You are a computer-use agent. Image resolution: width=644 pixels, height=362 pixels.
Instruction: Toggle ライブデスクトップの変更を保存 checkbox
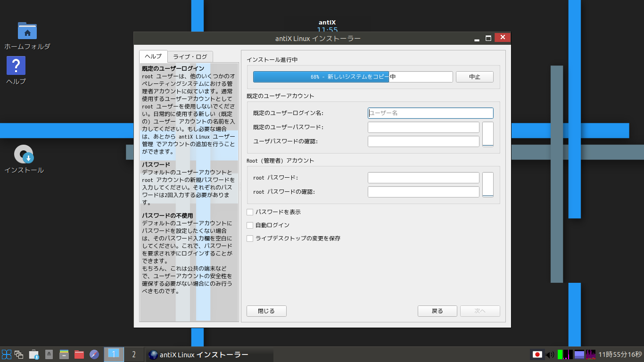click(x=250, y=239)
